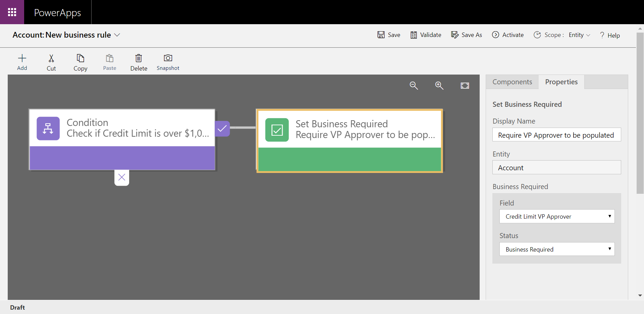Open the Status dropdown Business Required
The width and height of the screenshot is (644, 314).
(557, 249)
